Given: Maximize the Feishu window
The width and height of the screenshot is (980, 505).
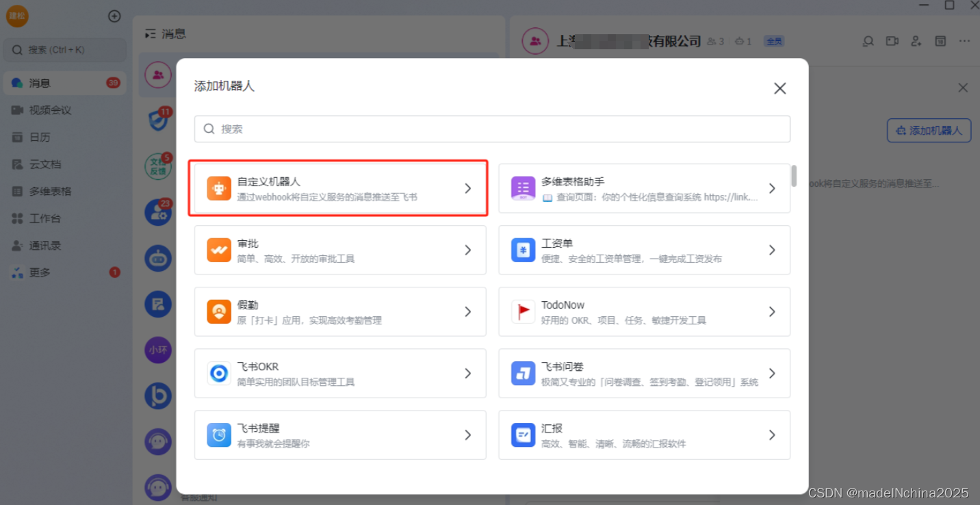Looking at the screenshot, I should [950, 5].
